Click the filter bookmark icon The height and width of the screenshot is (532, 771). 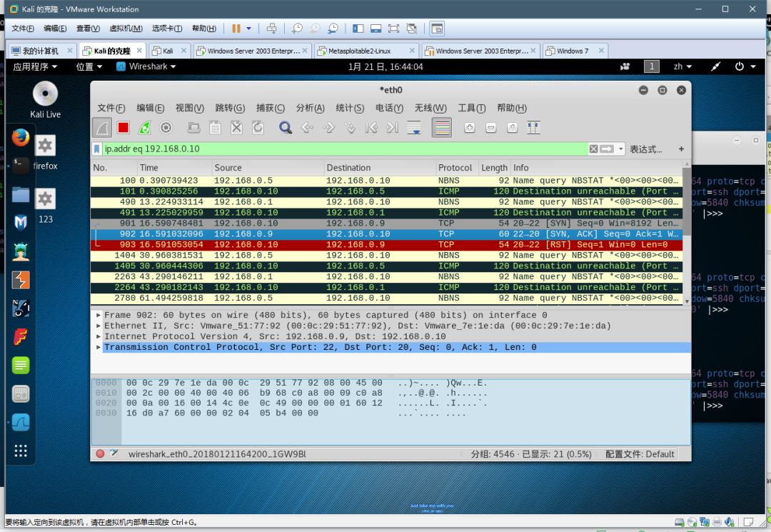[97, 149]
